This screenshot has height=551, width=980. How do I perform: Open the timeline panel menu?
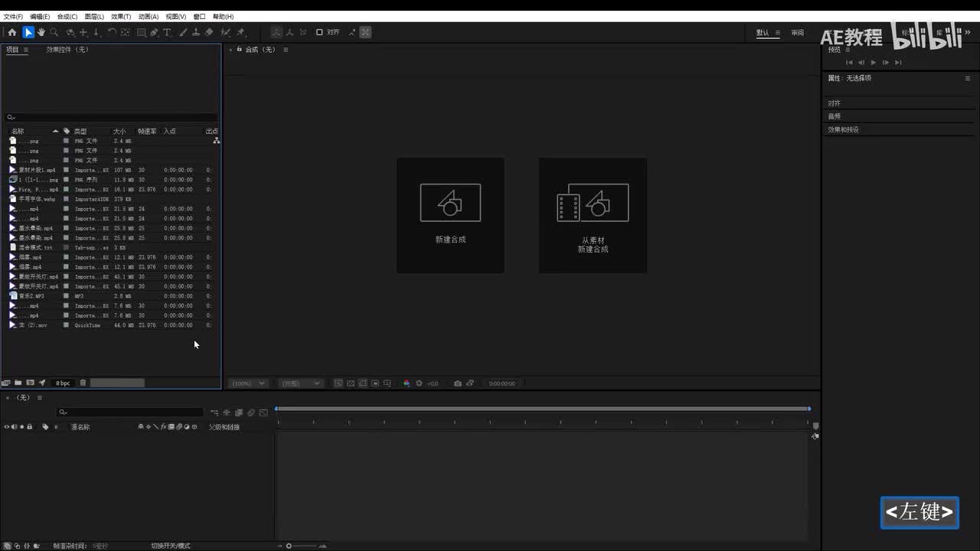pos(40,398)
